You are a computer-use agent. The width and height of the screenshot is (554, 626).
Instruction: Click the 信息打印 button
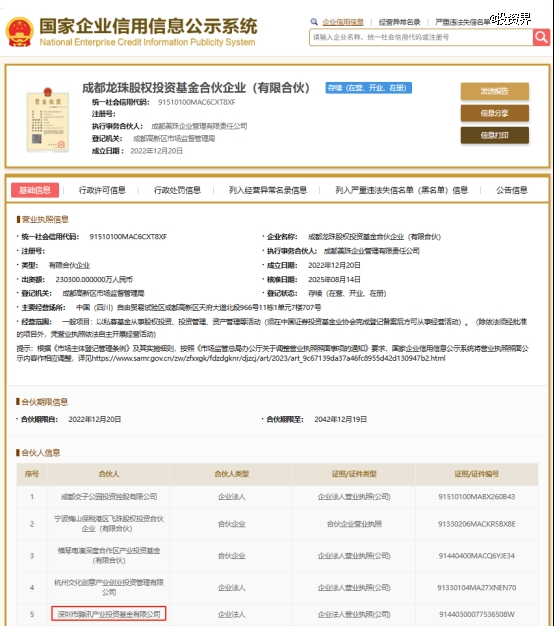[x=495, y=135]
